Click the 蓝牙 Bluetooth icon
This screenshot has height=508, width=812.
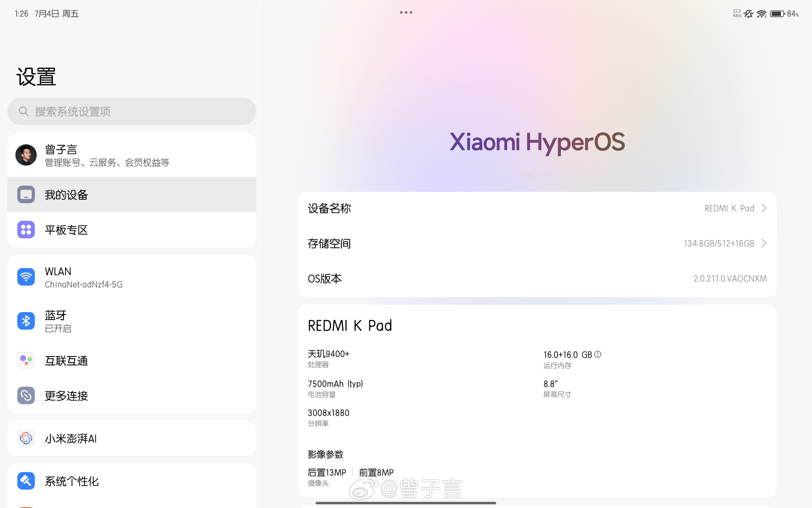pos(26,321)
